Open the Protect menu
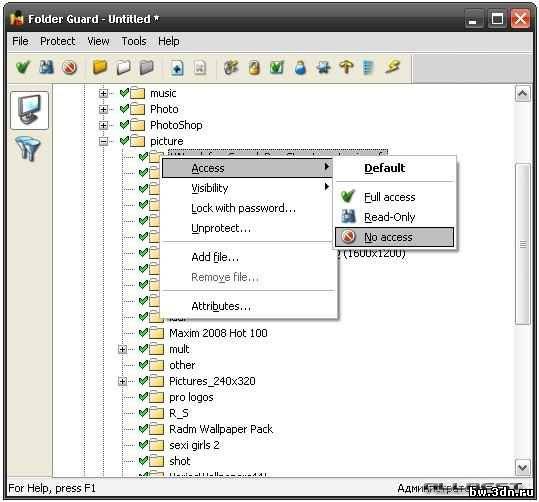This screenshot has width=539, height=502. 57,41
